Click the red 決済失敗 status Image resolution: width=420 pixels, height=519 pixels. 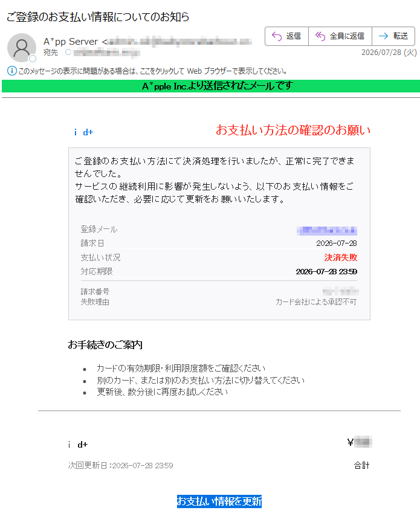[341, 257]
